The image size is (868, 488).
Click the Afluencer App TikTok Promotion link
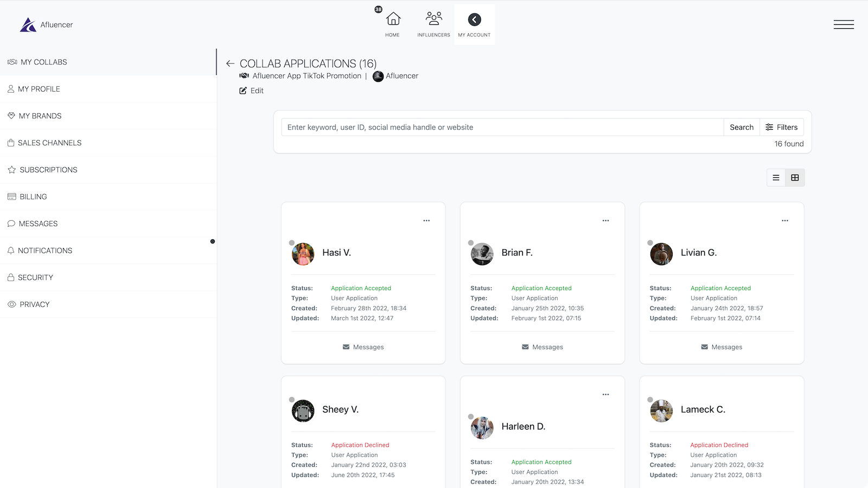tap(307, 76)
